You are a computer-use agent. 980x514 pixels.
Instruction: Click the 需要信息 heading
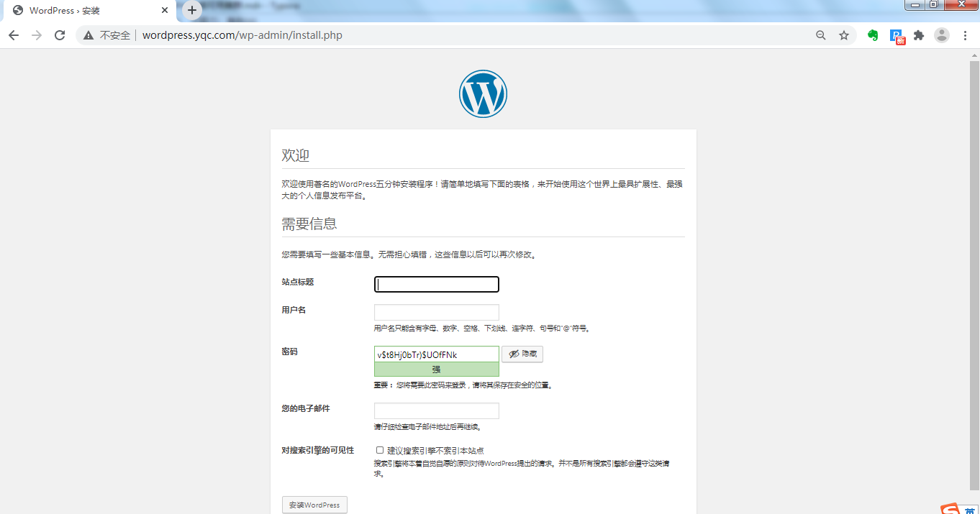[309, 224]
